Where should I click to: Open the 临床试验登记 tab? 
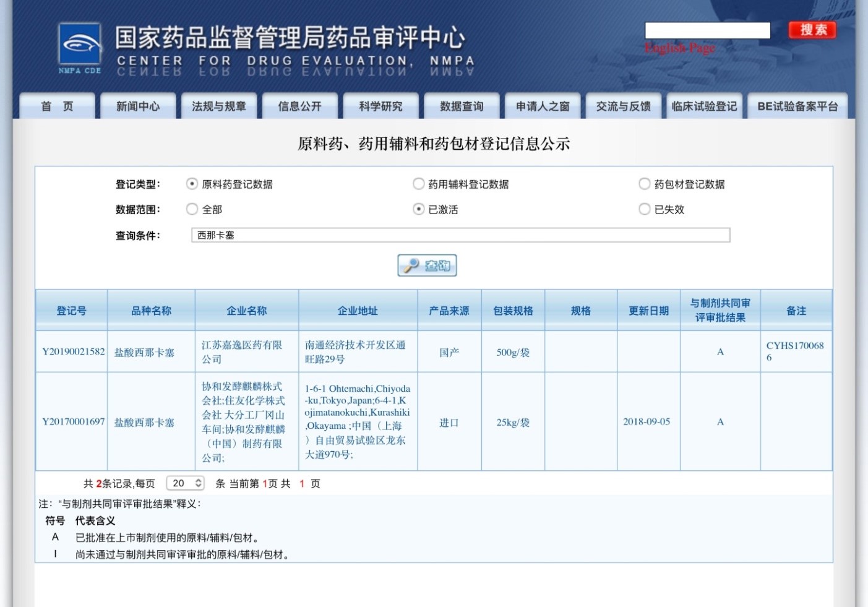point(704,106)
